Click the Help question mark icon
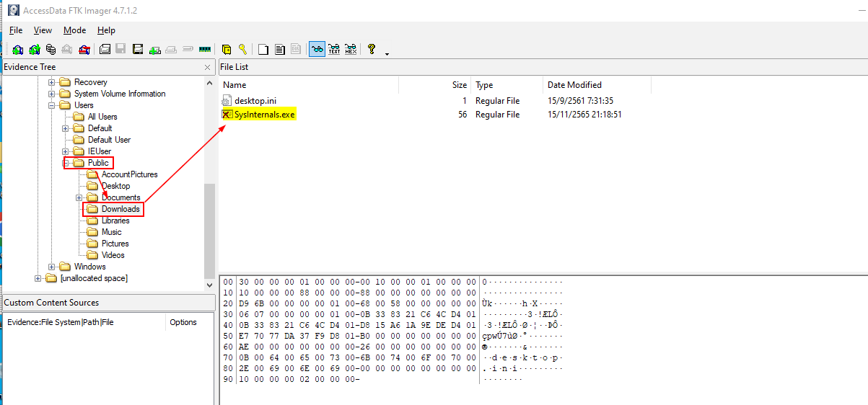The image size is (868, 405). click(x=372, y=50)
